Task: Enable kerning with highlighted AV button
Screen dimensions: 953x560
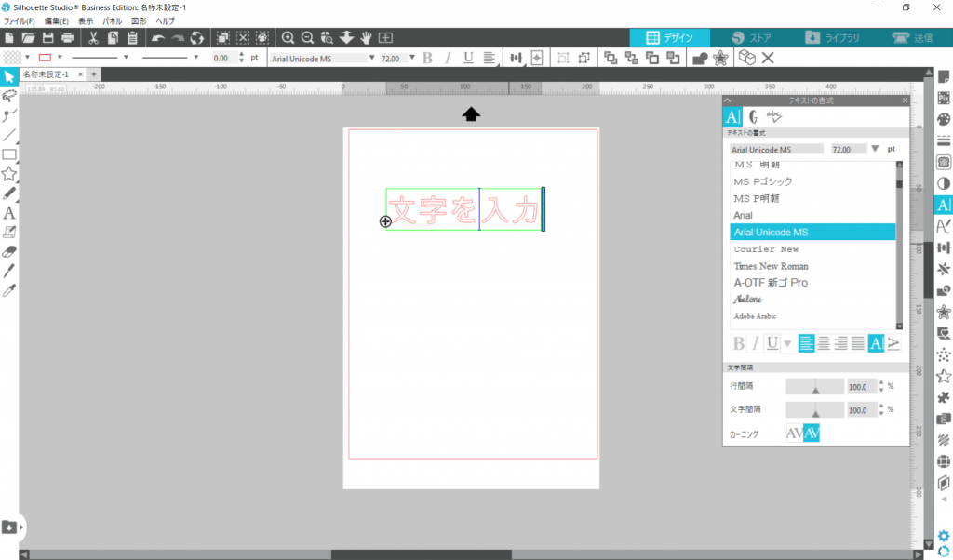Action: [x=812, y=433]
